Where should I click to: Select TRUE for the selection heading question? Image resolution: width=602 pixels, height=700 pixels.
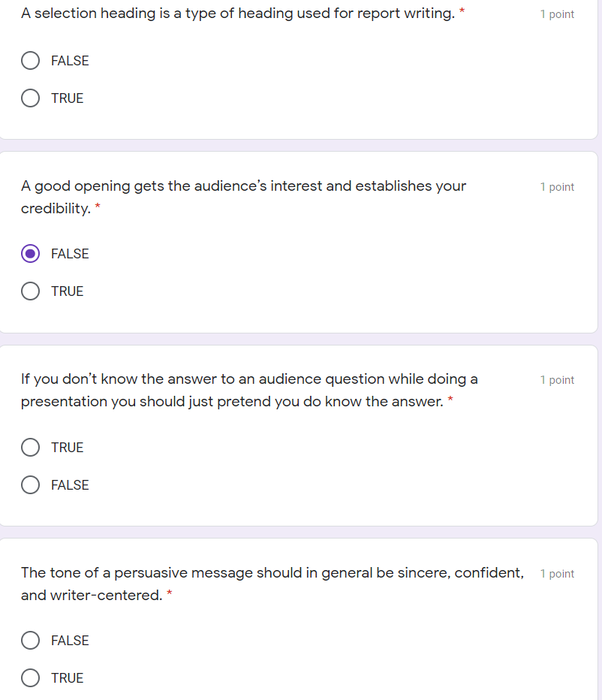click(x=30, y=98)
